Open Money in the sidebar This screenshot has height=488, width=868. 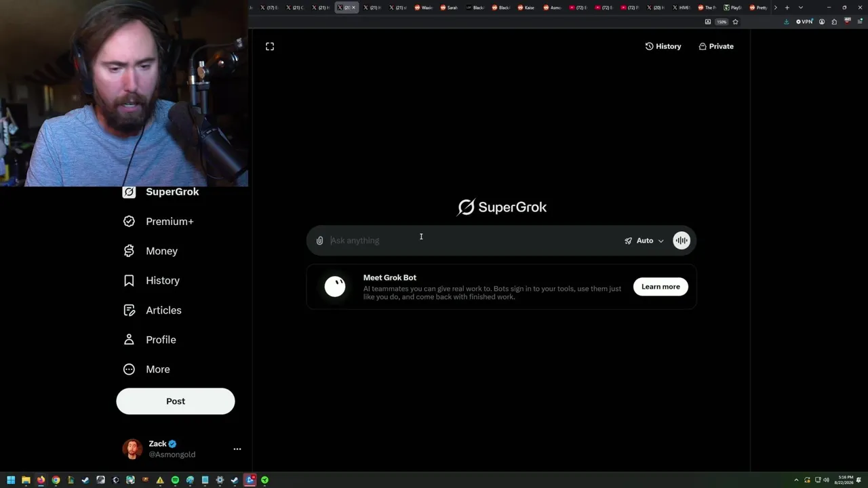(x=150, y=251)
